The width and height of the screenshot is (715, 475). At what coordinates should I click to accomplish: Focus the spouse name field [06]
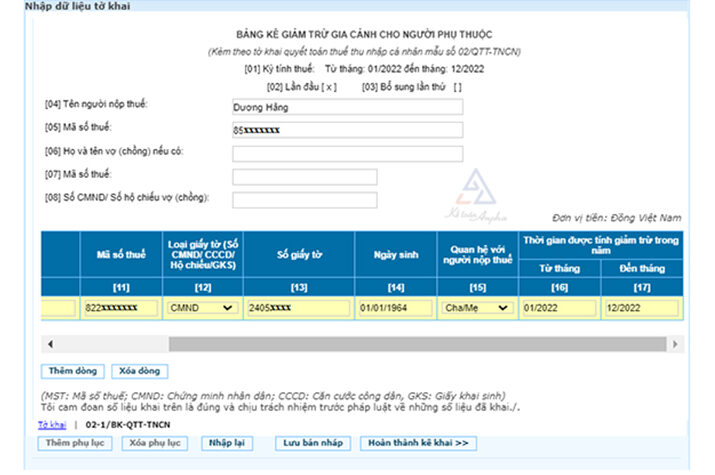[347, 154]
